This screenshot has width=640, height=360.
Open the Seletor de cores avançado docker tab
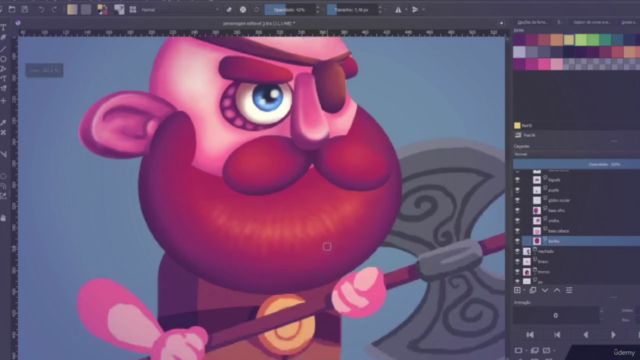[591, 22]
